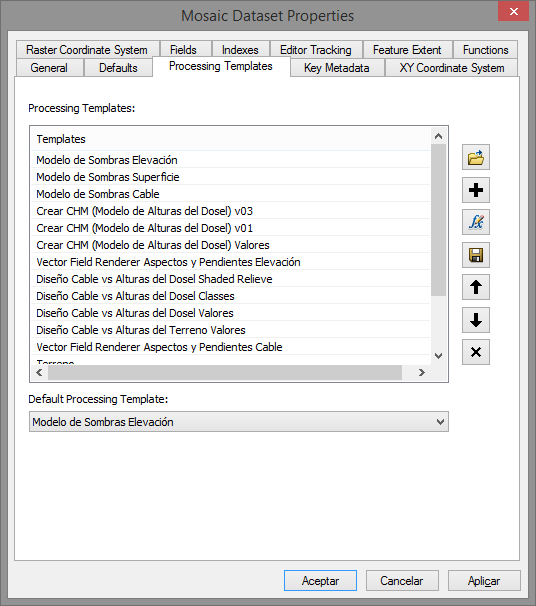Select 'Modelo de Sombras Superficie' template
This screenshot has width=536, height=606.
231,177
